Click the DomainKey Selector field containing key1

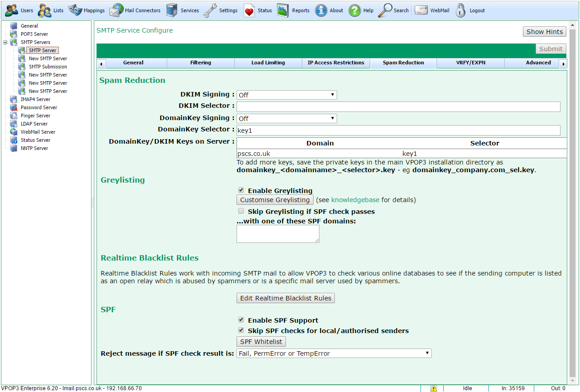(398, 130)
